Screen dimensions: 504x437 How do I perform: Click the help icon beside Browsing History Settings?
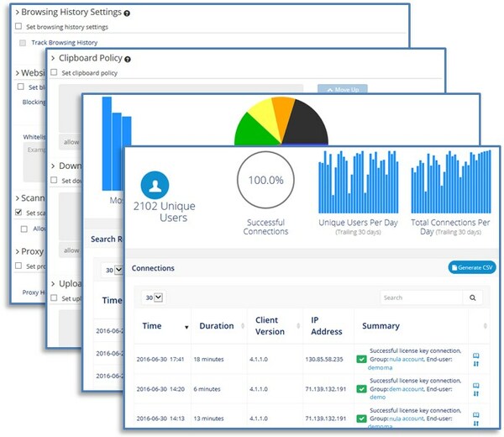pyautogui.click(x=127, y=13)
